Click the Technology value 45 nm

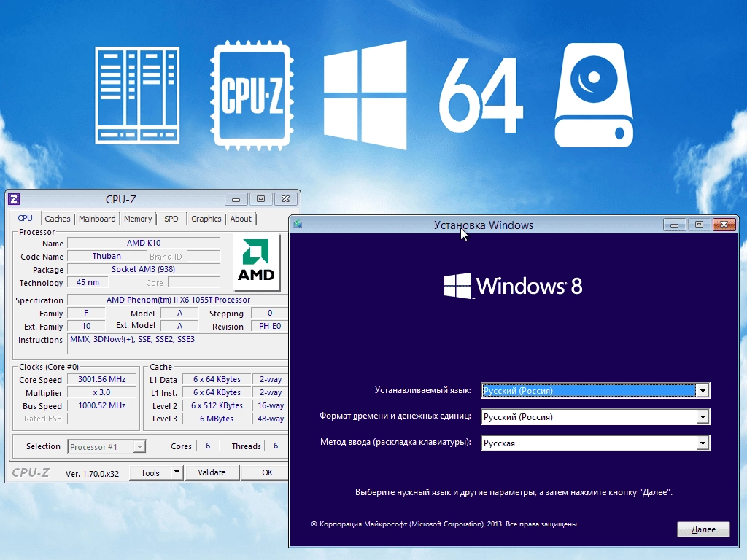point(88,282)
